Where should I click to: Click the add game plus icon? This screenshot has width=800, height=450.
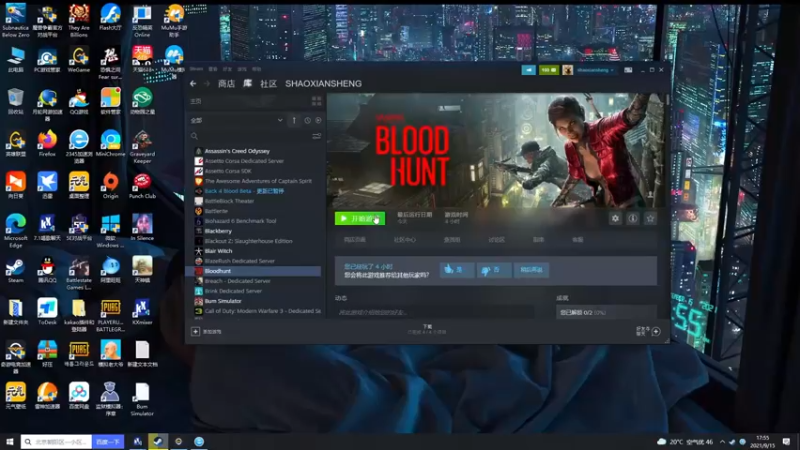pos(195,332)
